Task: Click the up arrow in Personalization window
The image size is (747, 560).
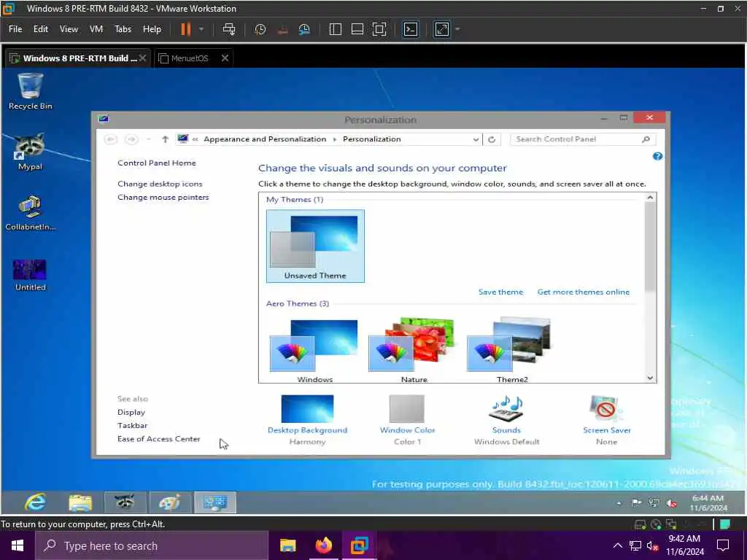Action: (x=165, y=139)
